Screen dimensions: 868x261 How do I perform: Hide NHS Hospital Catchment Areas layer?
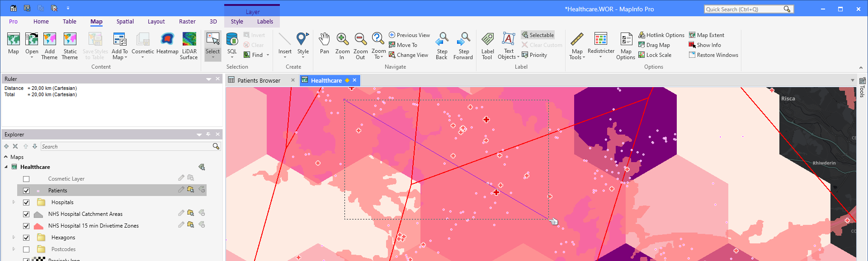pyautogui.click(x=26, y=214)
